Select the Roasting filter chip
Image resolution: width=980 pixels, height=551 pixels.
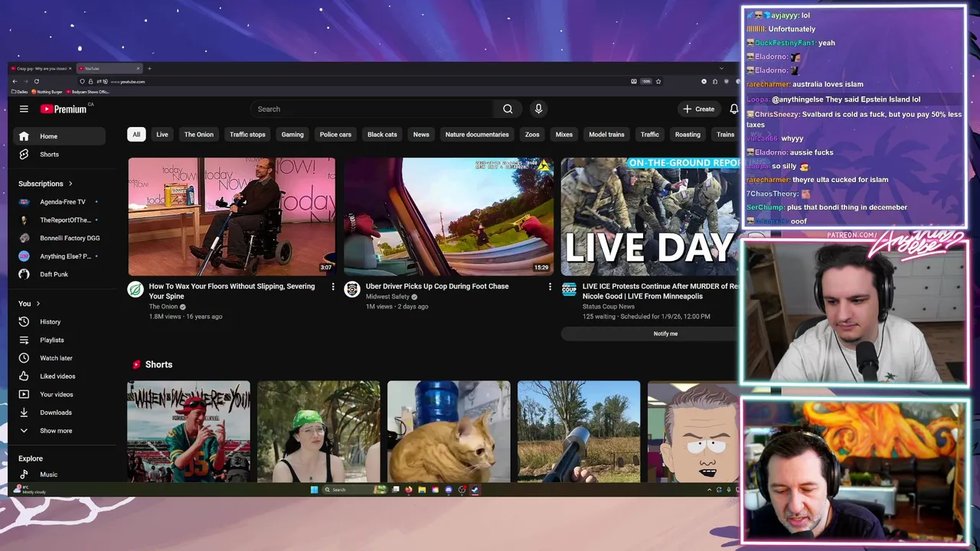[688, 135]
